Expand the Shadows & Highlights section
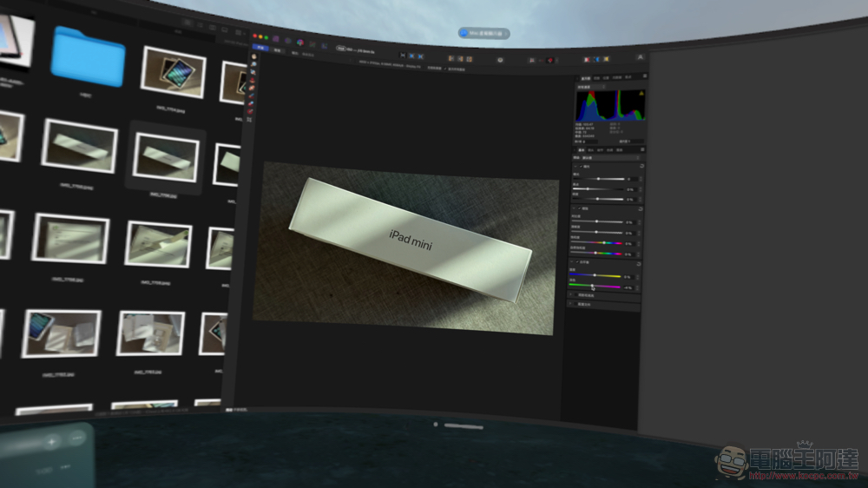This screenshot has width=868, height=488. [570, 294]
